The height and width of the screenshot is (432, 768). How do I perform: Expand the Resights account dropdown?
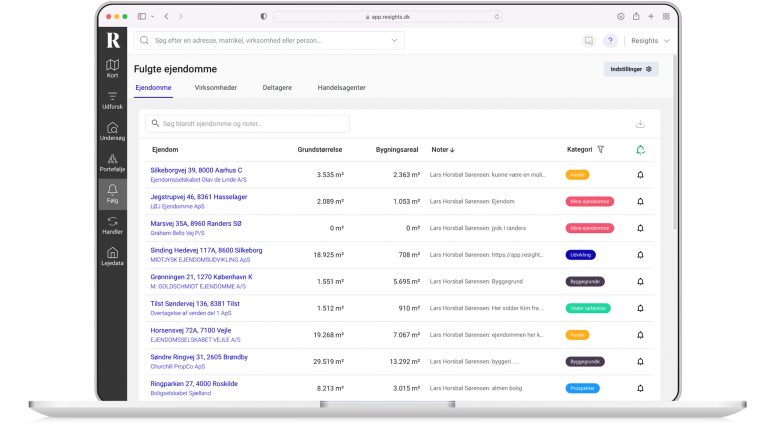(x=650, y=41)
